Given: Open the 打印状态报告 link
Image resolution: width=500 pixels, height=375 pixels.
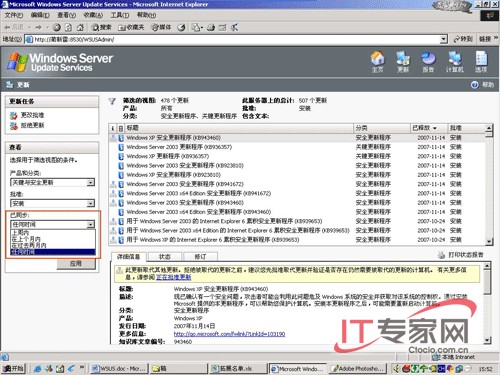Looking at the screenshot, I should click(466, 255).
